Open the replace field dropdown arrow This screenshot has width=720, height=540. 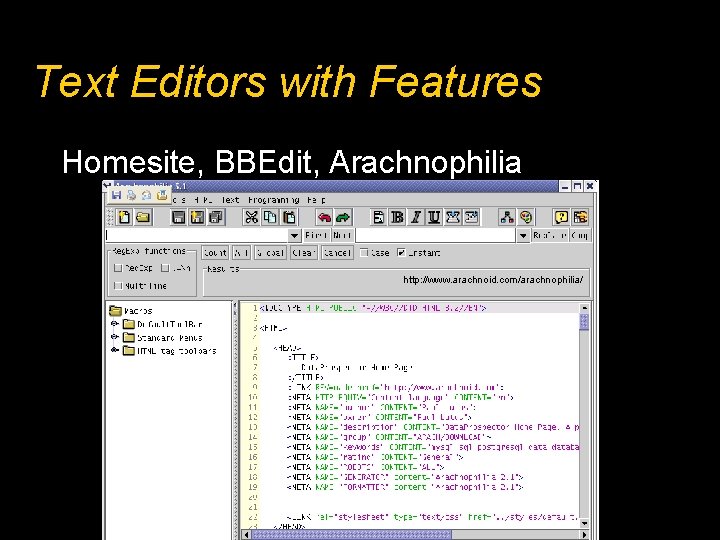523,236
